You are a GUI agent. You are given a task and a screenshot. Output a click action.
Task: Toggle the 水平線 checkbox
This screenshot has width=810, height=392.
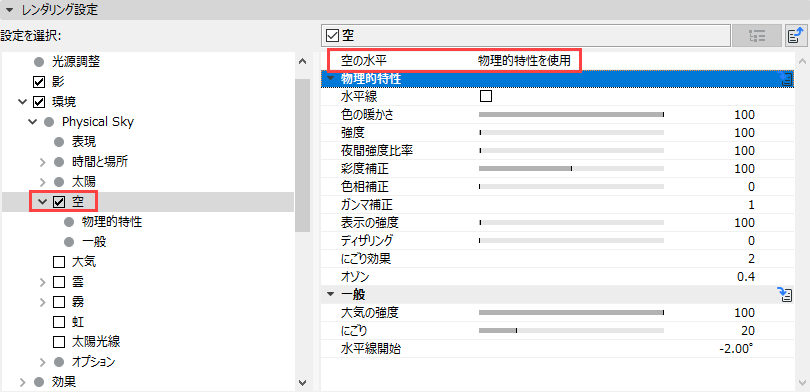tap(486, 97)
